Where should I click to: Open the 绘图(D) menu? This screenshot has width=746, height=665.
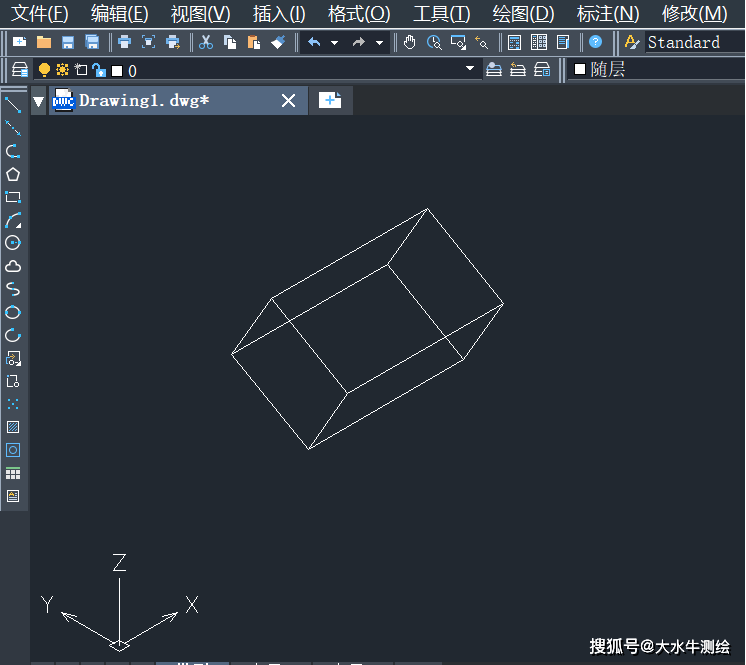click(523, 14)
